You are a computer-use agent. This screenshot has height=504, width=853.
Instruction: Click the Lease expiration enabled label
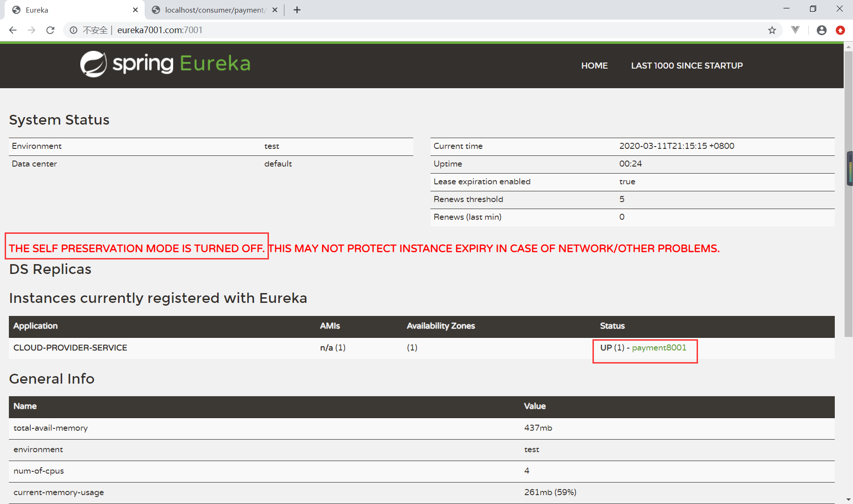click(482, 182)
